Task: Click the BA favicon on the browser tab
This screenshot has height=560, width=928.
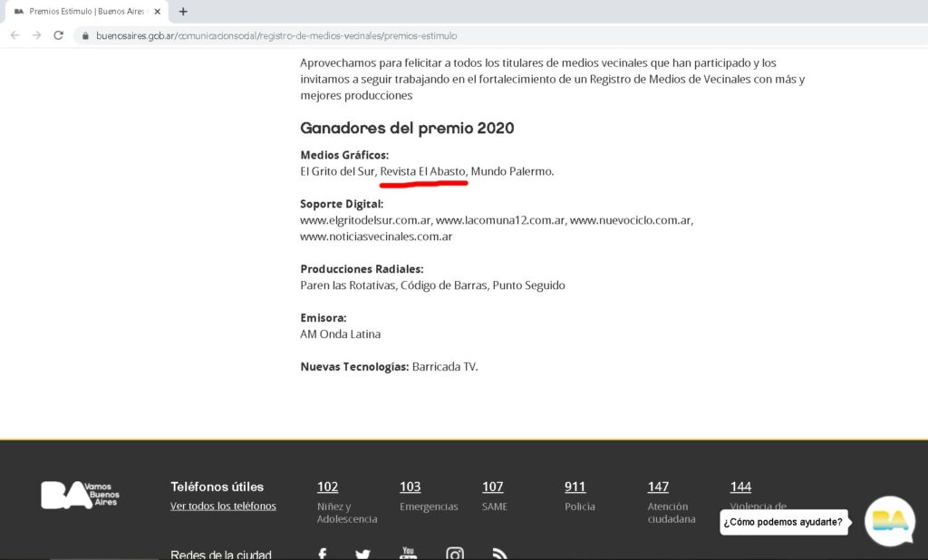Action: tap(20, 12)
